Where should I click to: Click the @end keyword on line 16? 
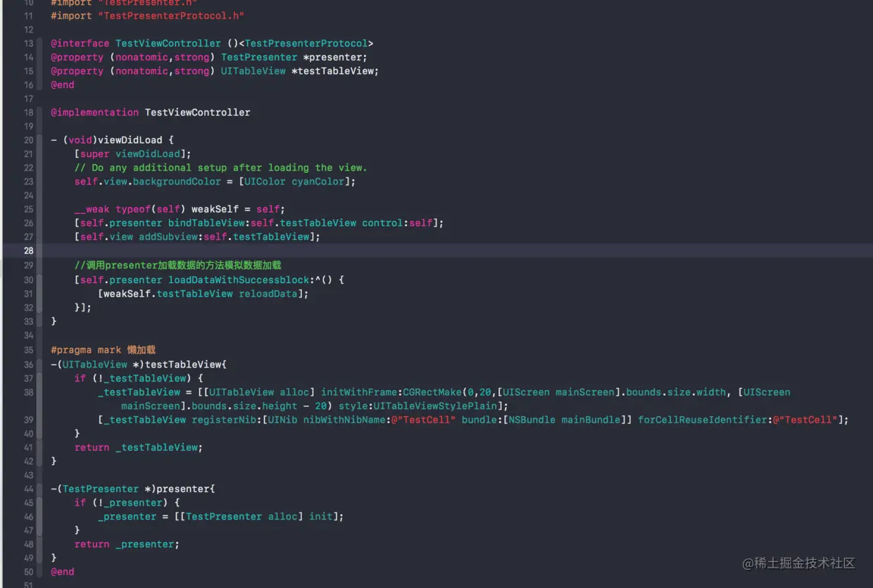(63, 85)
